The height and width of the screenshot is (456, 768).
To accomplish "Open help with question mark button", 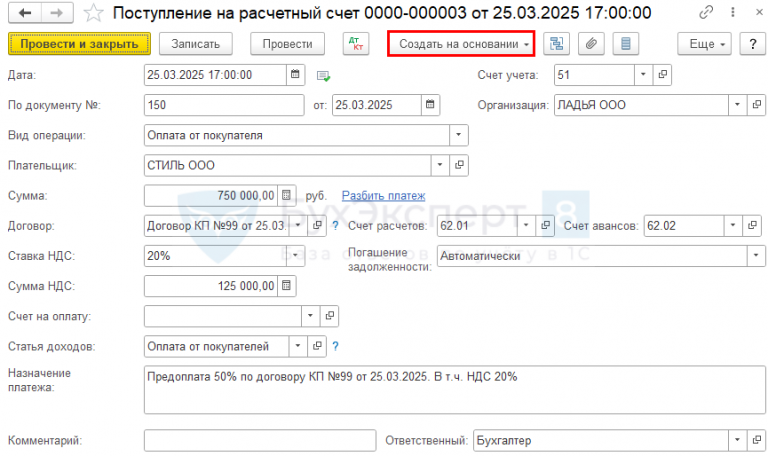I will (752, 44).
